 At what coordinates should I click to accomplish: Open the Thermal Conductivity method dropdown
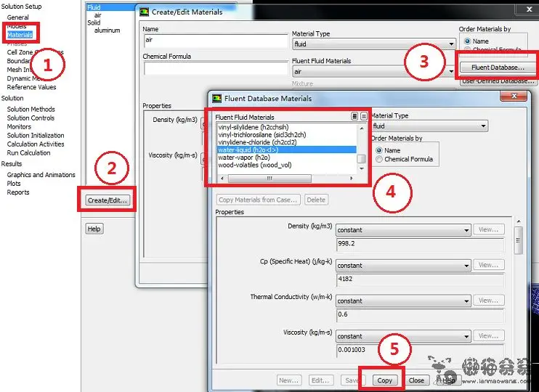tap(403, 301)
